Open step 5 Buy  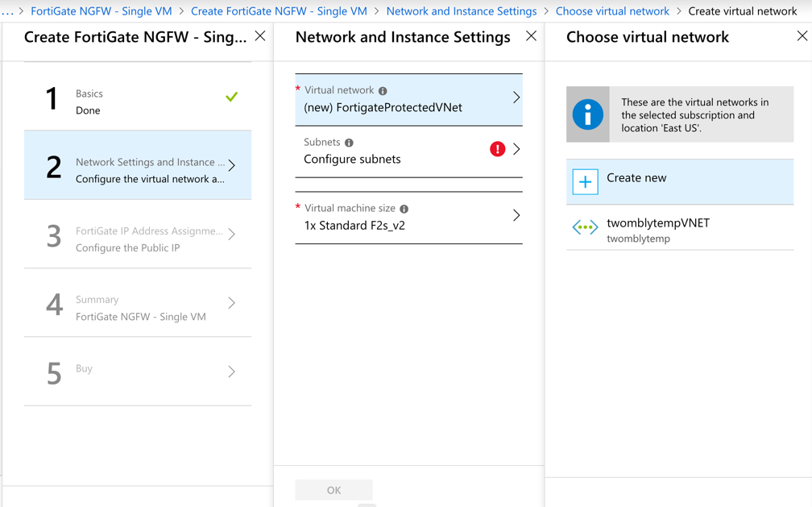(138, 372)
